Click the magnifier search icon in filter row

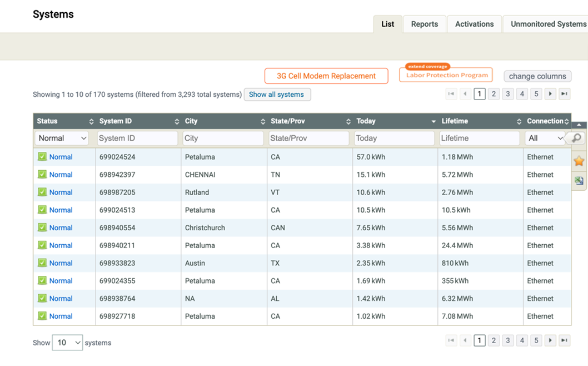pyautogui.click(x=576, y=138)
